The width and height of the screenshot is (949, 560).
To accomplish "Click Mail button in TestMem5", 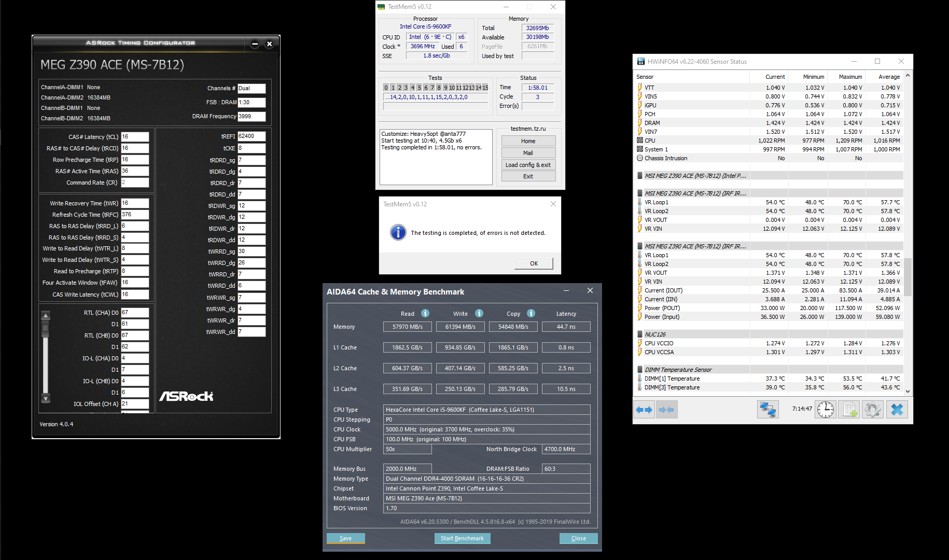I will pos(528,153).
